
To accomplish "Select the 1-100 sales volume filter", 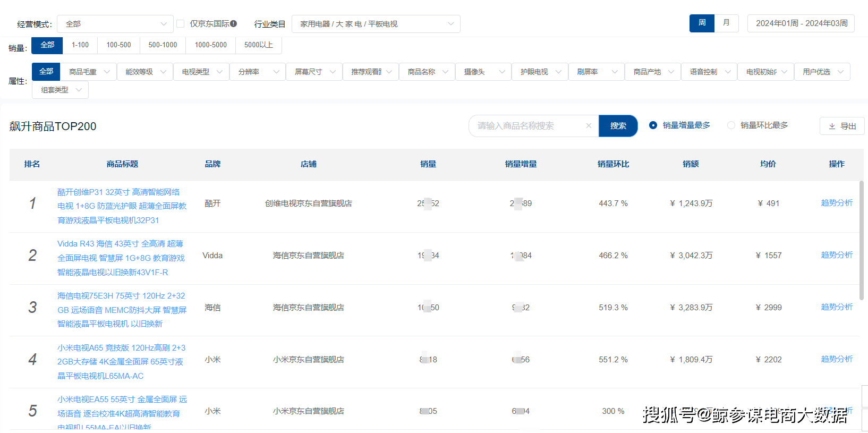I will [80, 45].
